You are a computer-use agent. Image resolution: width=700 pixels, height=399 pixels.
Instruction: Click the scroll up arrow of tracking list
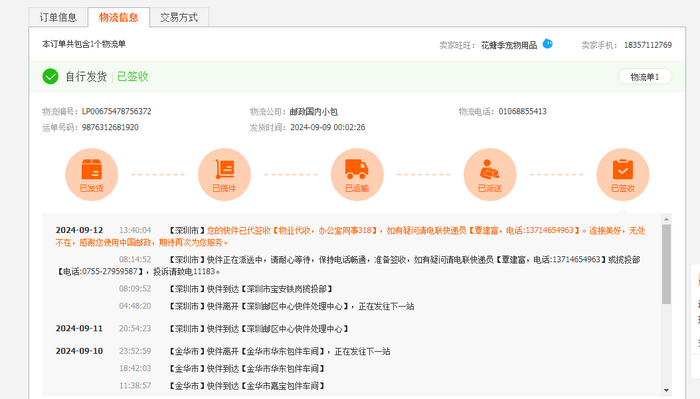point(667,219)
